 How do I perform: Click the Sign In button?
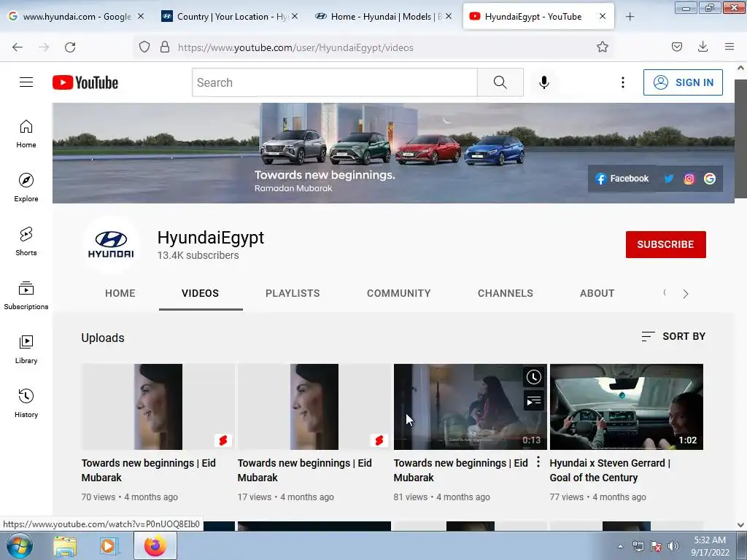pos(683,82)
